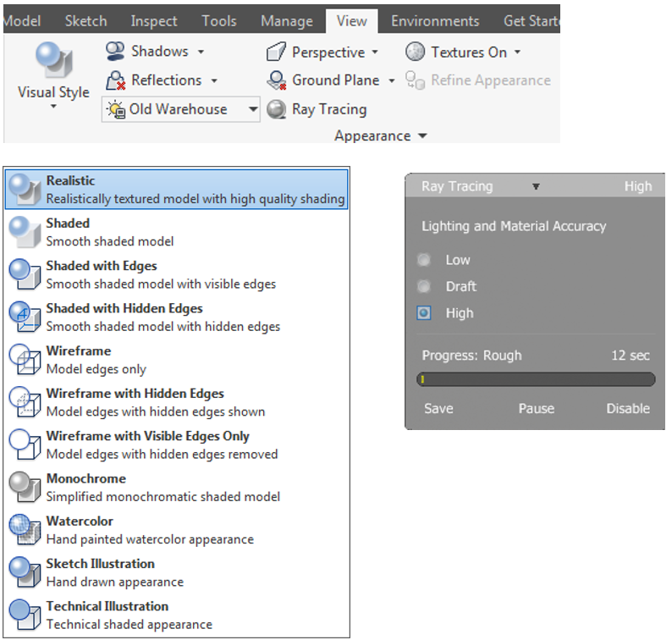Choose the Watercolor style icon
Viewport: 672px width, 640px height.
25,530
